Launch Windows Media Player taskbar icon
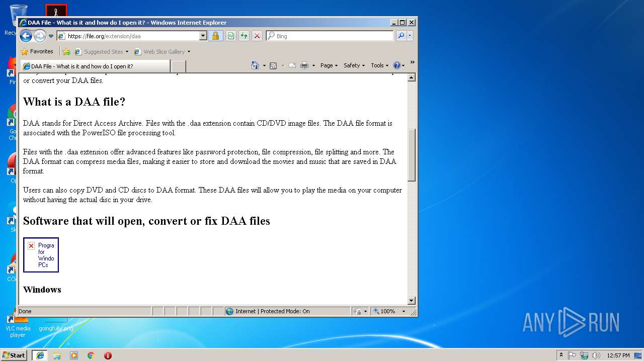 (x=74, y=355)
